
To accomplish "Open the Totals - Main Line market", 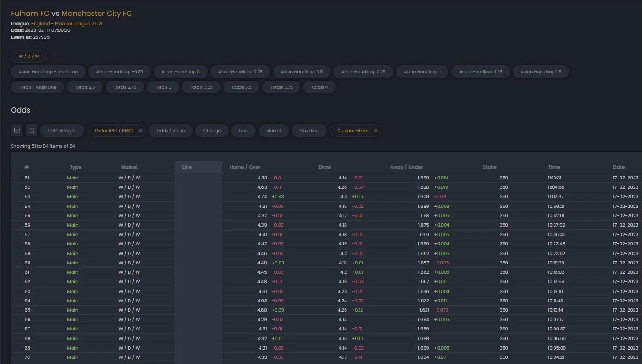I will 37,87.
